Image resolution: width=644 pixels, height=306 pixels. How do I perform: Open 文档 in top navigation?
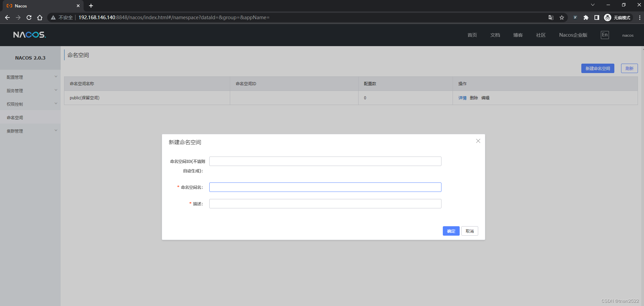(495, 35)
